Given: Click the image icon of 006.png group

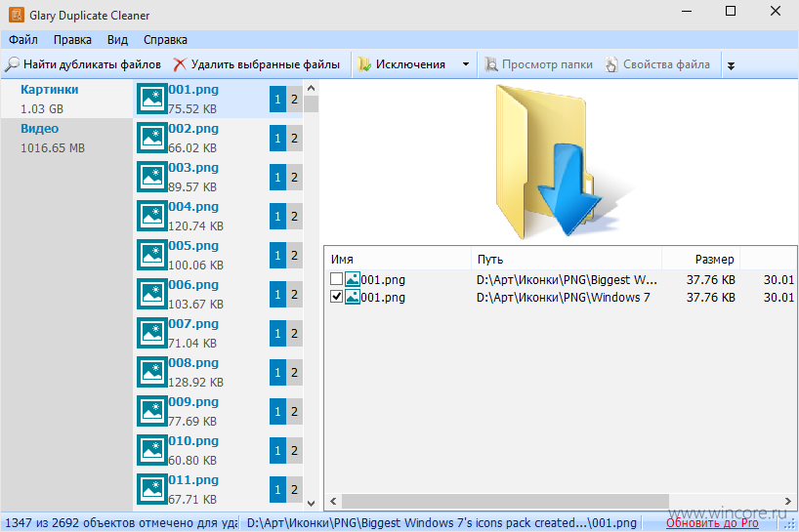Looking at the screenshot, I should 151,294.
